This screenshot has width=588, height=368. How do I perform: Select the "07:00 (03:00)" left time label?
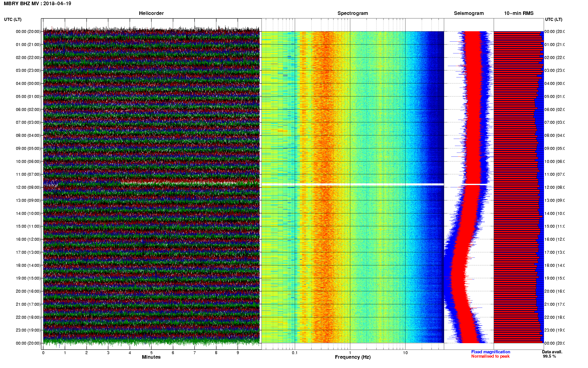(28, 122)
